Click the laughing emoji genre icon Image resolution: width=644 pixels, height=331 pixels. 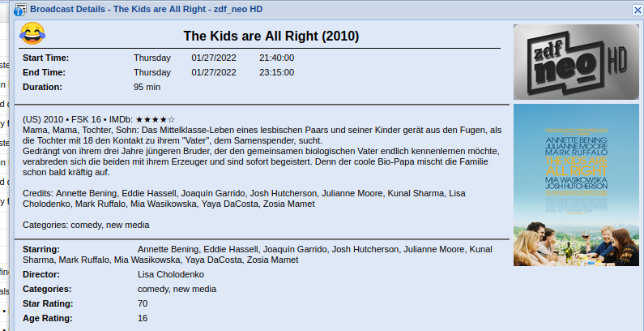pyautogui.click(x=32, y=34)
